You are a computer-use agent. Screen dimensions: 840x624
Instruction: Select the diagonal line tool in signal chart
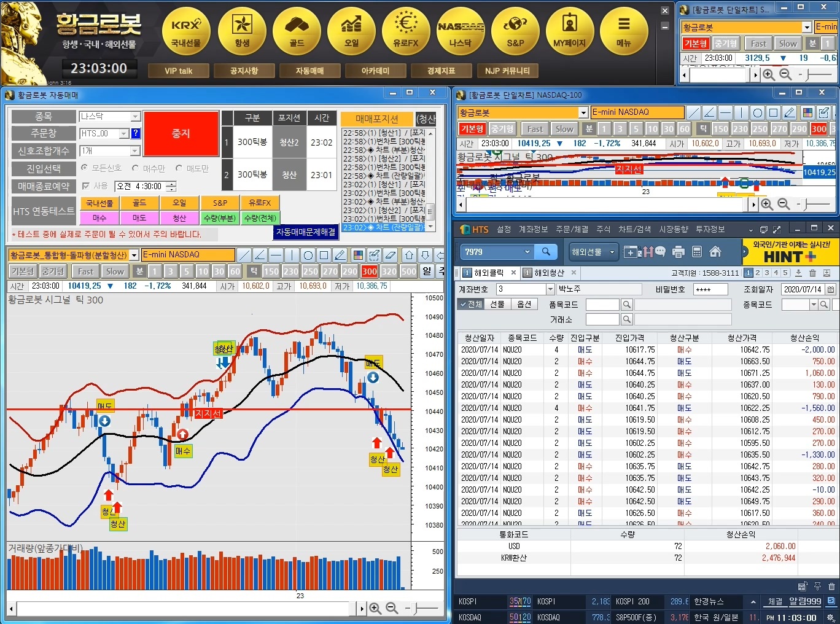pos(244,255)
